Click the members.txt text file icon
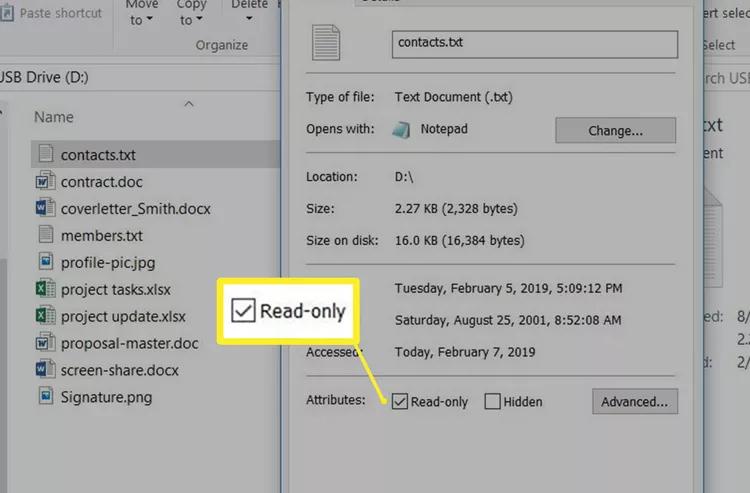Screen dimensions: 750x493 click(x=45, y=235)
